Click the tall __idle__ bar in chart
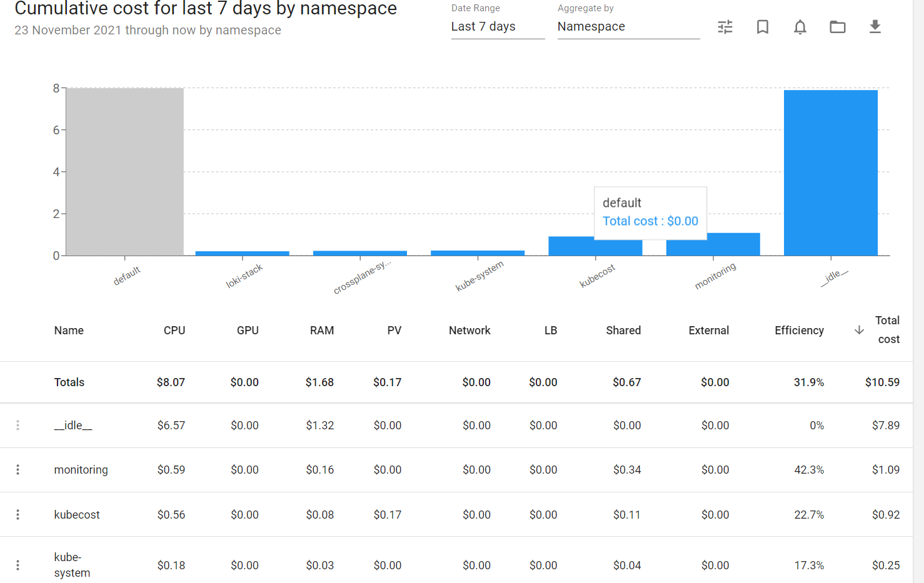Screen dimensions: 924x583 pyautogui.click(x=831, y=173)
